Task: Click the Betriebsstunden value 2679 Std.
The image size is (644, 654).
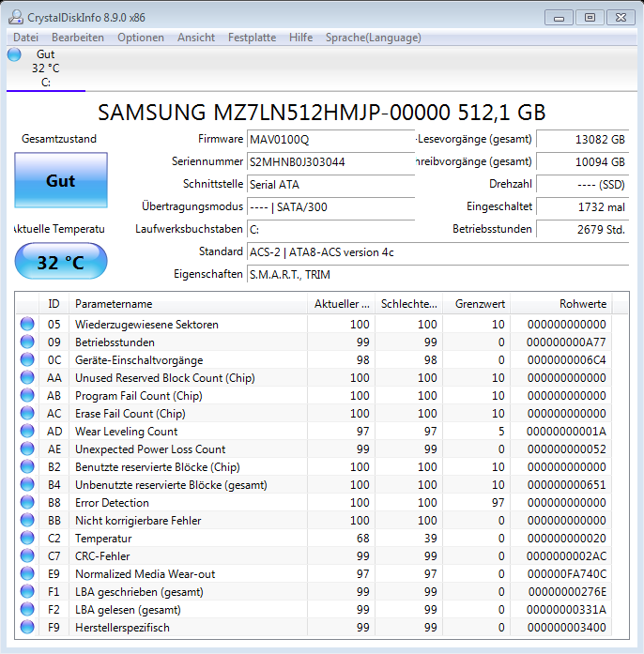Action: click(x=583, y=229)
